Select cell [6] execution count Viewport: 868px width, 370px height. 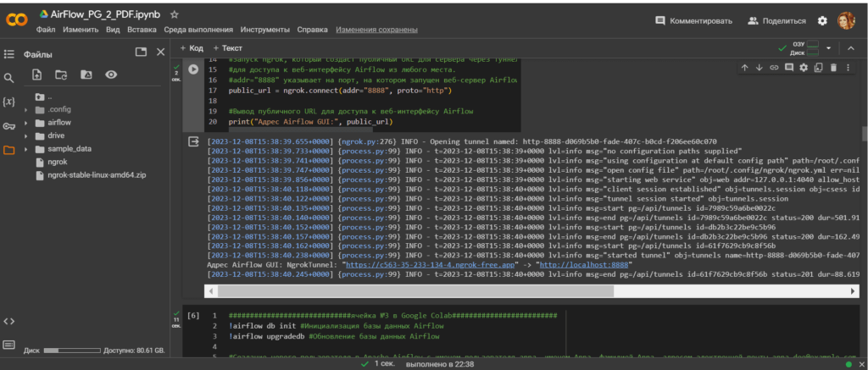(193, 316)
